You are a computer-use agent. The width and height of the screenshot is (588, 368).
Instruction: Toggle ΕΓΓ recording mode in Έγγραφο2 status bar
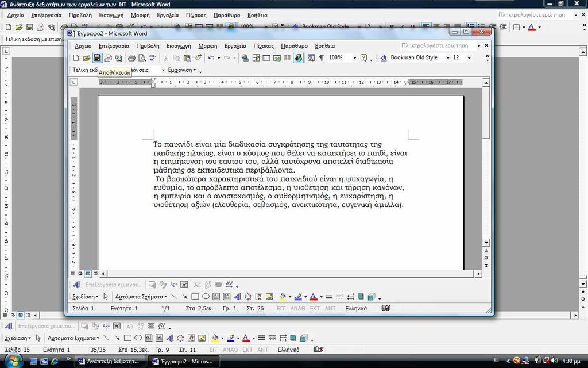[x=281, y=309]
